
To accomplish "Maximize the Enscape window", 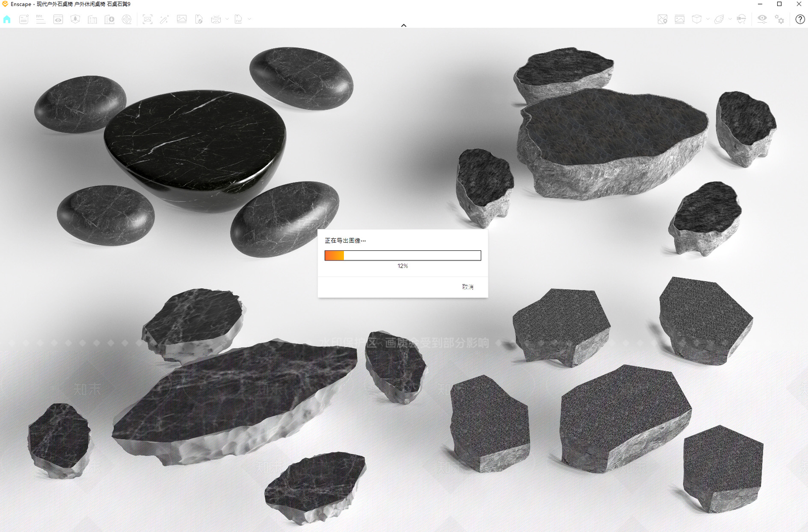I will tap(779, 4).
